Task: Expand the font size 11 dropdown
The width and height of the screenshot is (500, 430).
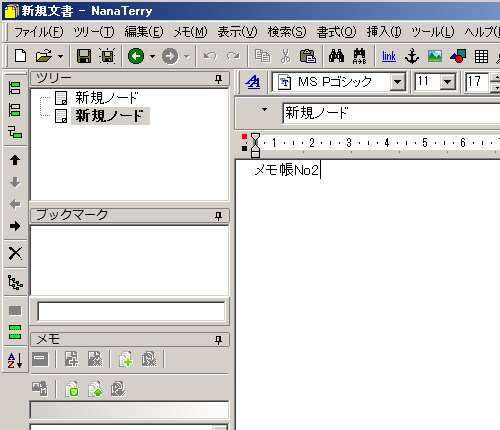Action: point(447,82)
